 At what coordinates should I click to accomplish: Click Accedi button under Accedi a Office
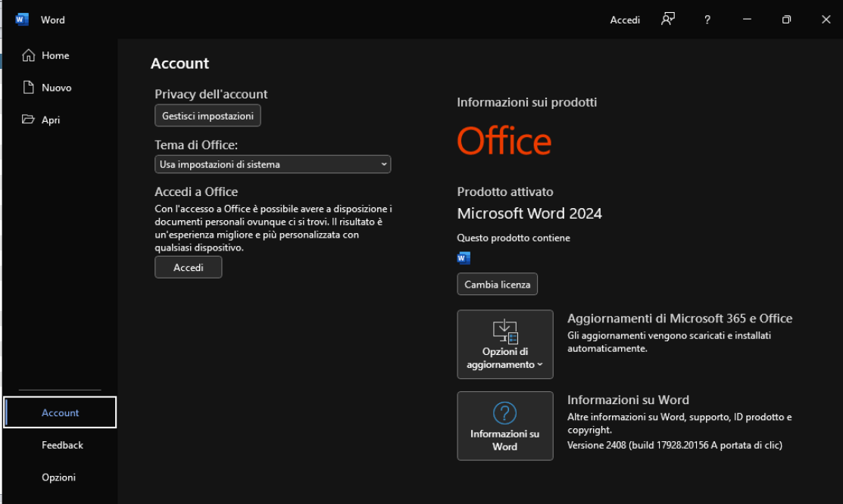188,267
